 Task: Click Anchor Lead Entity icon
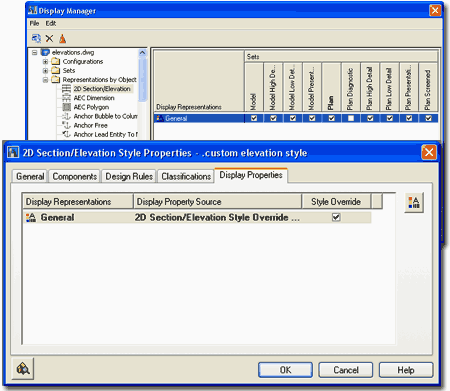67,134
